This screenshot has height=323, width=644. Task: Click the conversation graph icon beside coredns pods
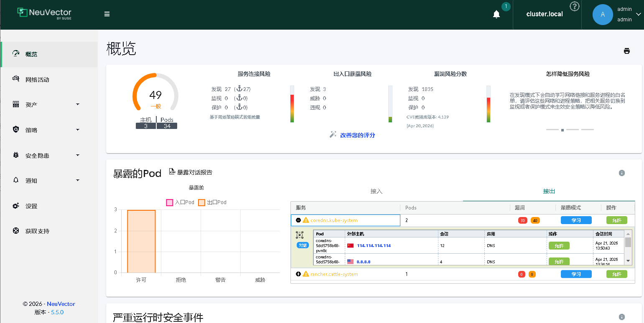click(x=299, y=235)
